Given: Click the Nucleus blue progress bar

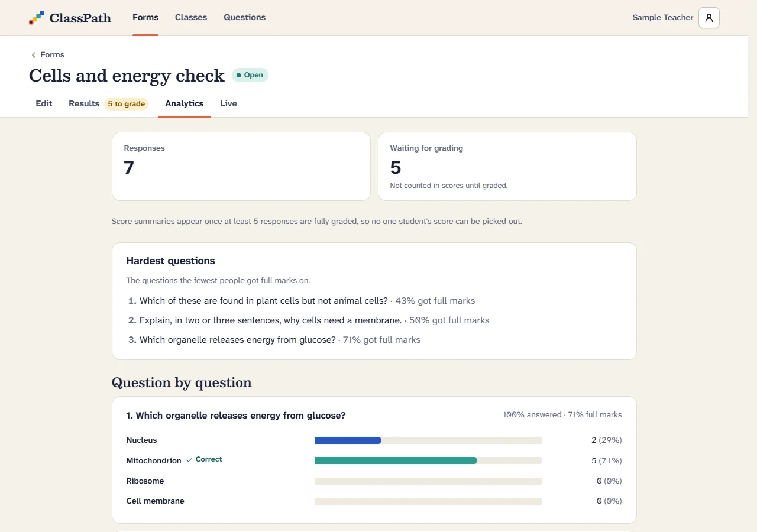Looking at the screenshot, I should coord(348,440).
